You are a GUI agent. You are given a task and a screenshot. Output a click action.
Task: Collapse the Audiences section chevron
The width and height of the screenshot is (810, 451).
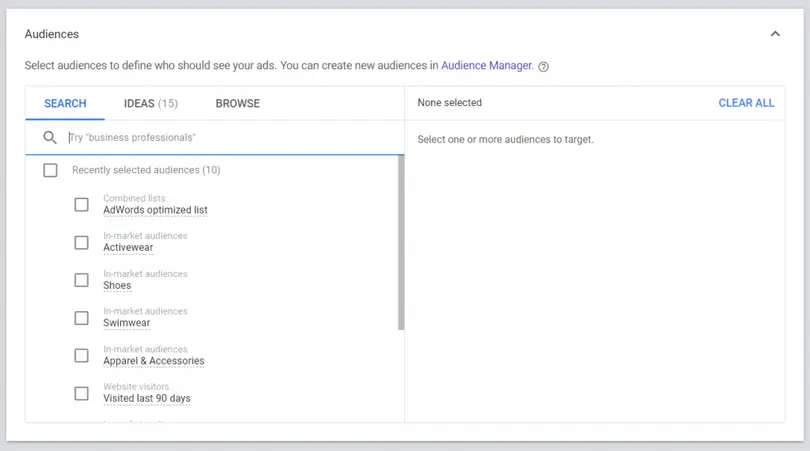(x=775, y=34)
